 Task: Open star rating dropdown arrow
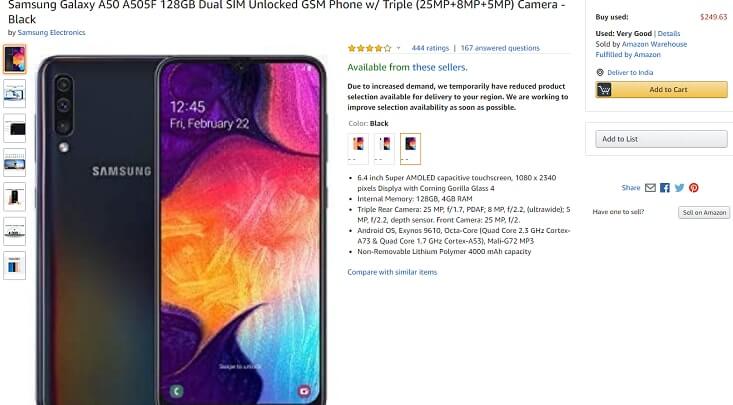[398, 48]
